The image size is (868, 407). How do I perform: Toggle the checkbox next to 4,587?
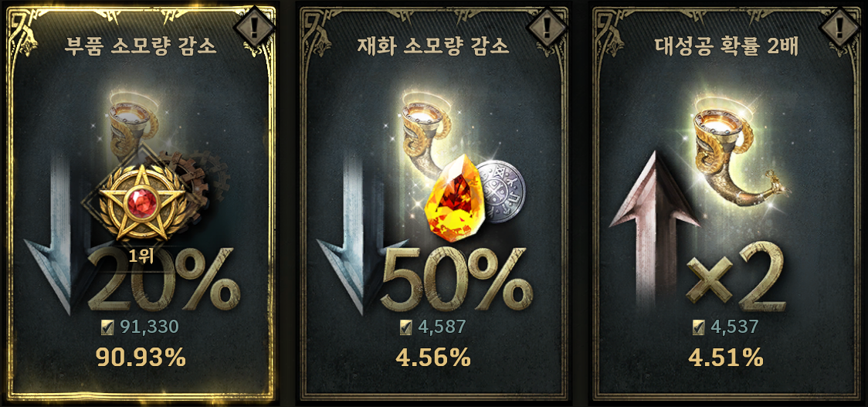pos(406,327)
